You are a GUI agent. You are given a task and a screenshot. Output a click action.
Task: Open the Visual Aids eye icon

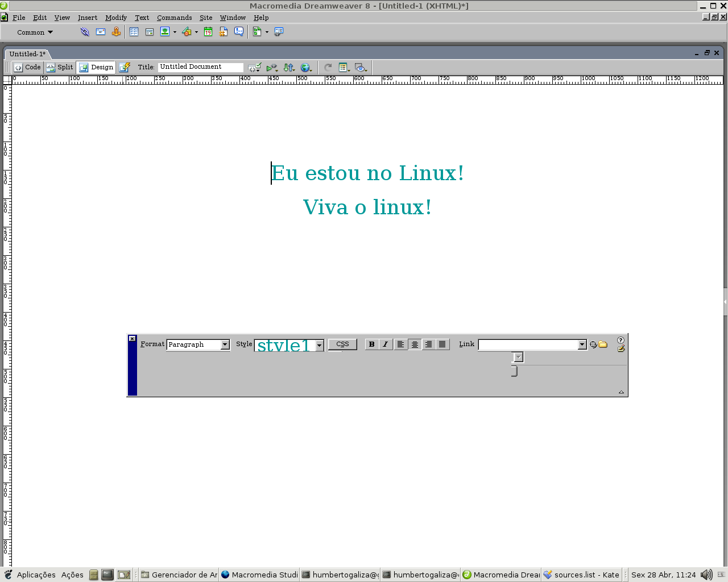[x=361, y=68]
